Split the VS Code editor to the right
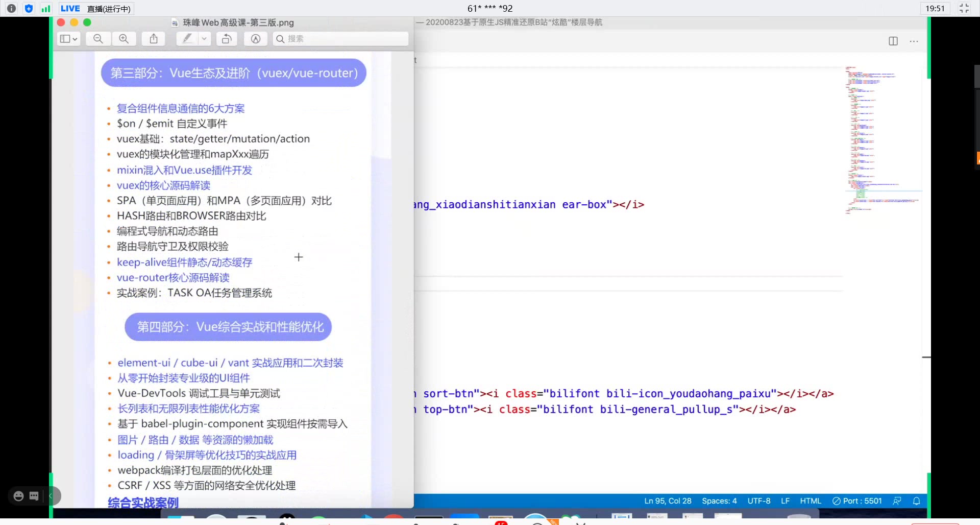This screenshot has width=980, height=525. tap(893, 41)
